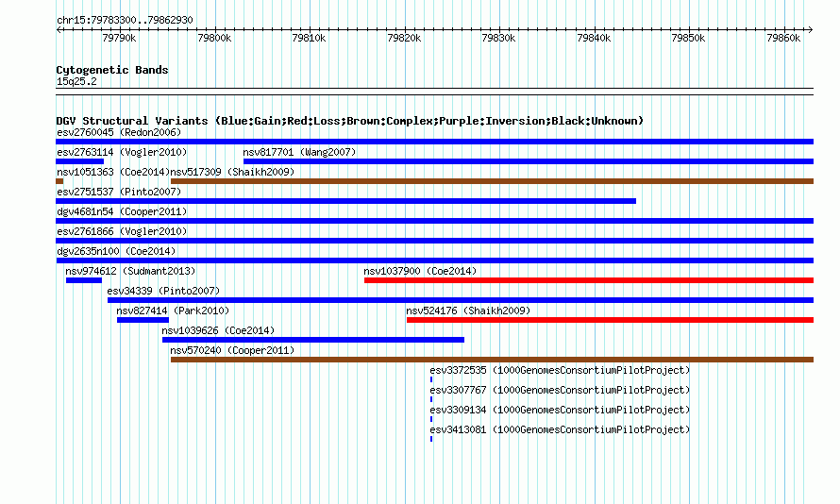Viewport: 840px width, 504px height.
Task: Select the esv2760045 (Redon2006) label
Action: click(x=119, y=132)
